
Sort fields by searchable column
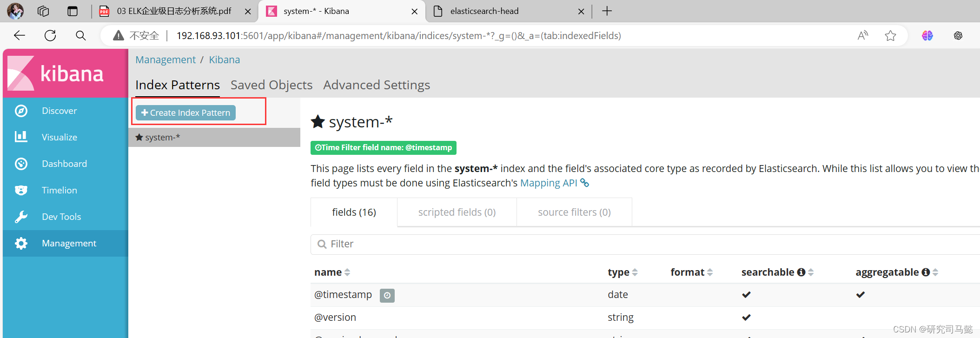811,272
